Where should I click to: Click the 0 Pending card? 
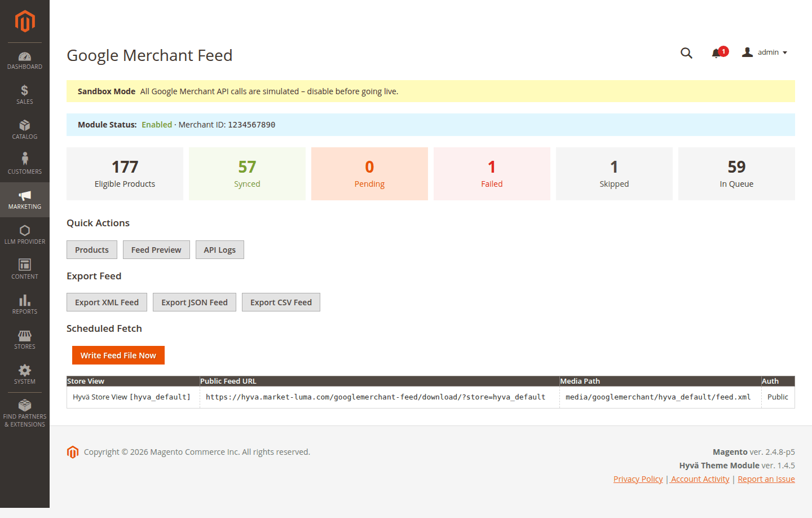(x=369, y=174)
